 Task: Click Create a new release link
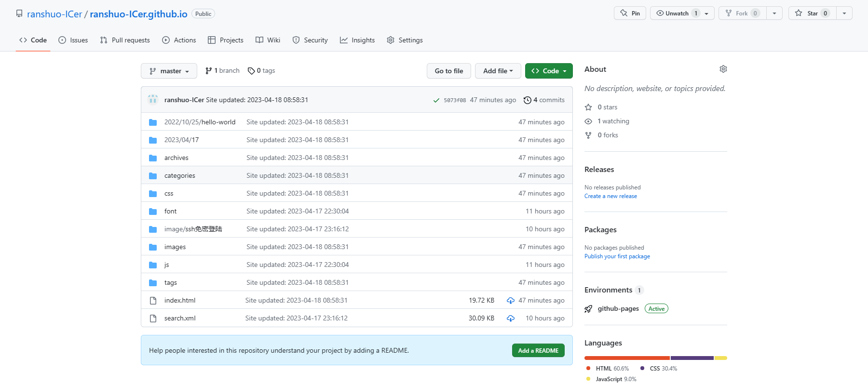(x=610, y=196)
